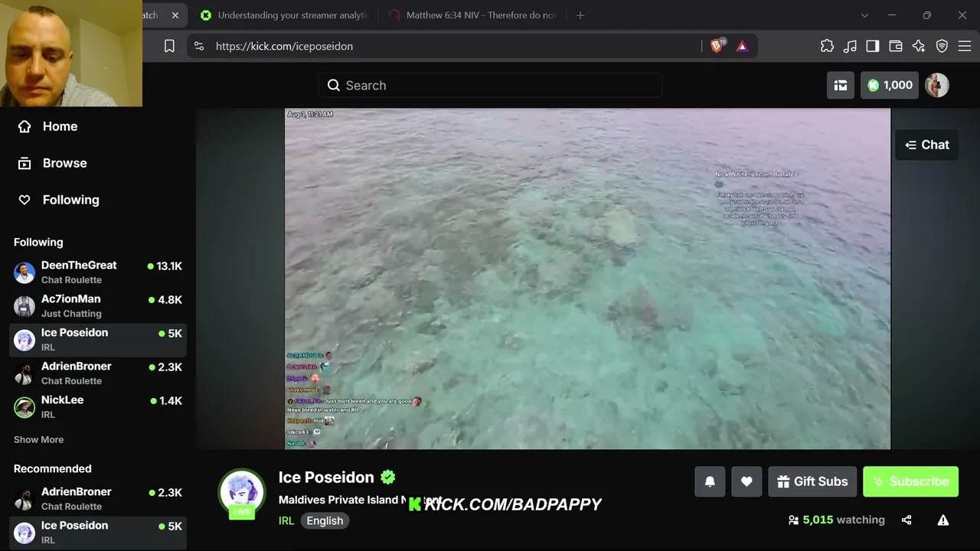Open the Brave Wallet icon
Image resolution: width=980 pixels, height=551 pixels.
(896, 46)
